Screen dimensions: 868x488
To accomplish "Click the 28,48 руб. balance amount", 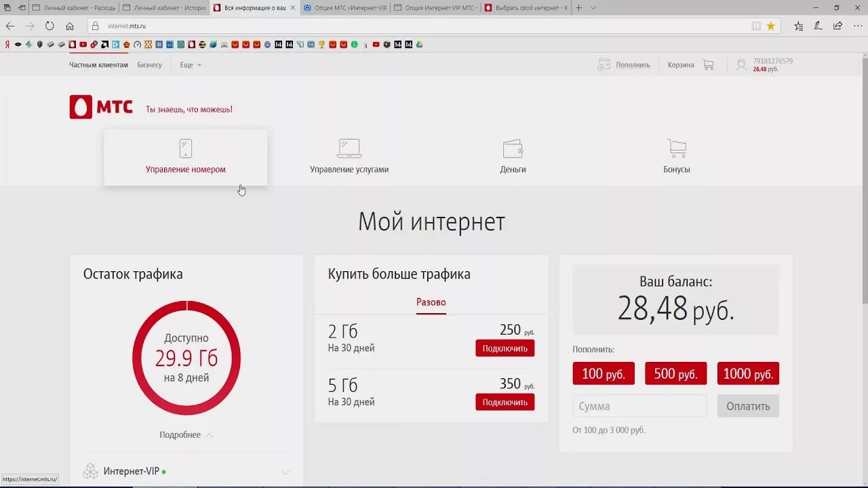I will (675, 309).
